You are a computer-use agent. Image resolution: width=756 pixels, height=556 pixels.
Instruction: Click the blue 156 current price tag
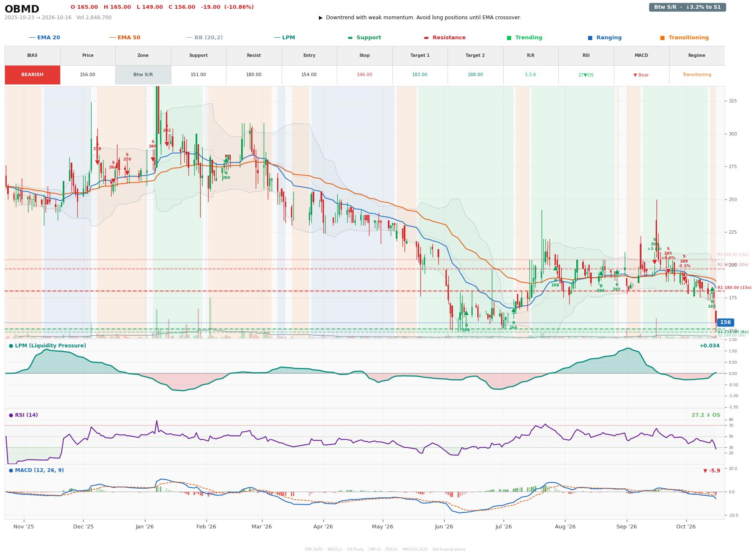(725, 322)
